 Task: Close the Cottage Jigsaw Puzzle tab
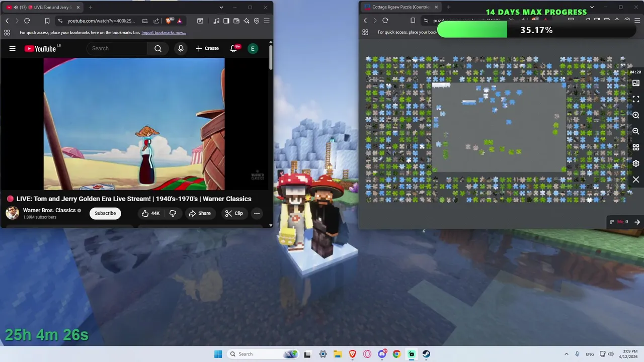436,7
